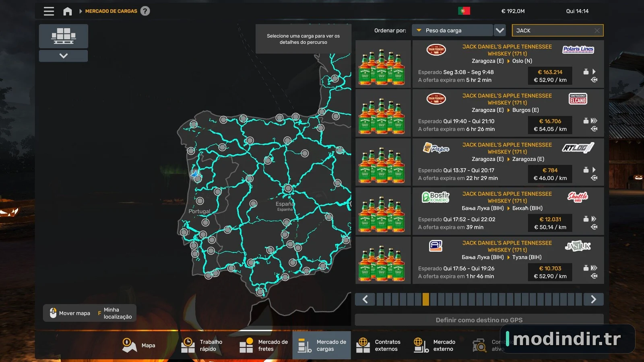Open the 'Mercado externo' tab
Viewport: 644px width, 362px height.
point(435,345)
